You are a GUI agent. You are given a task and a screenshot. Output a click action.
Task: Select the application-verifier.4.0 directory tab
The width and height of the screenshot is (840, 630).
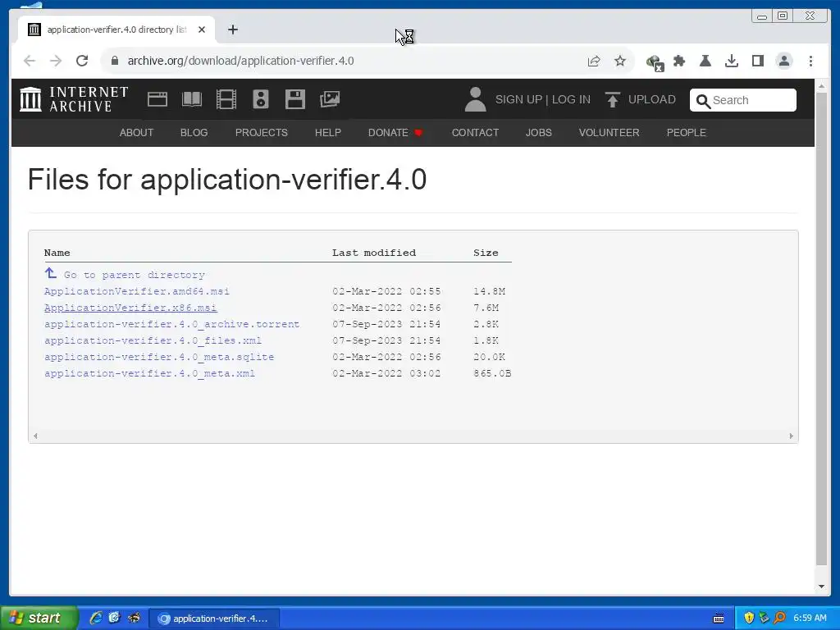116,30
